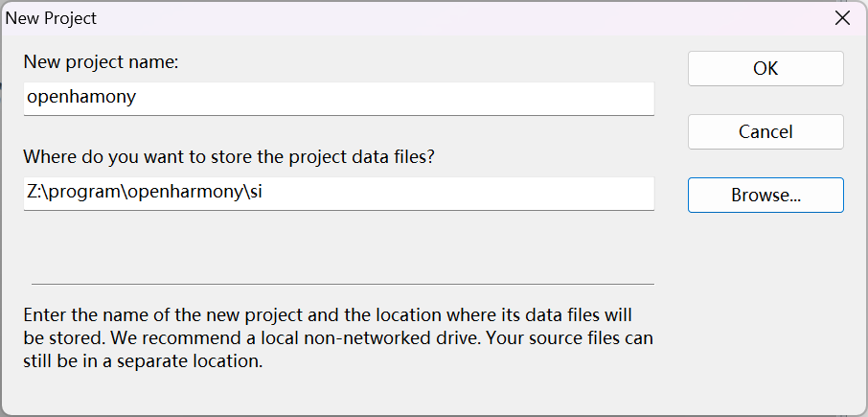The height and width of the screenshot is (417, 868).
Task: Focus the project data files path field
Action: tap(338, 194)
